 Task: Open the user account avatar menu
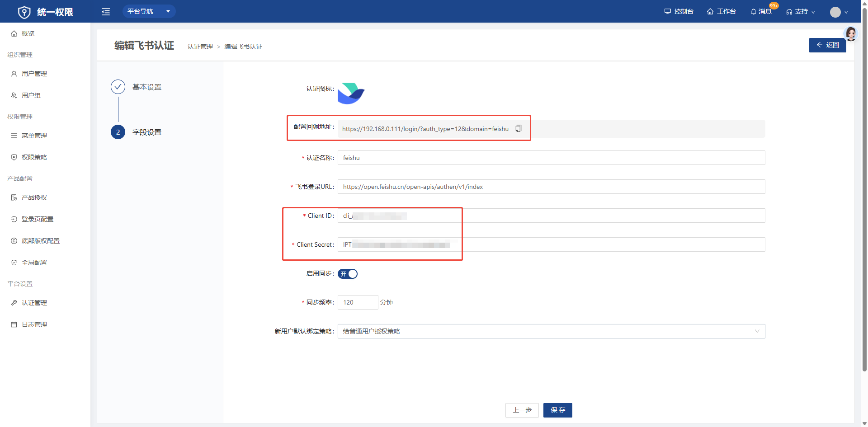click(x=839, y=12)
